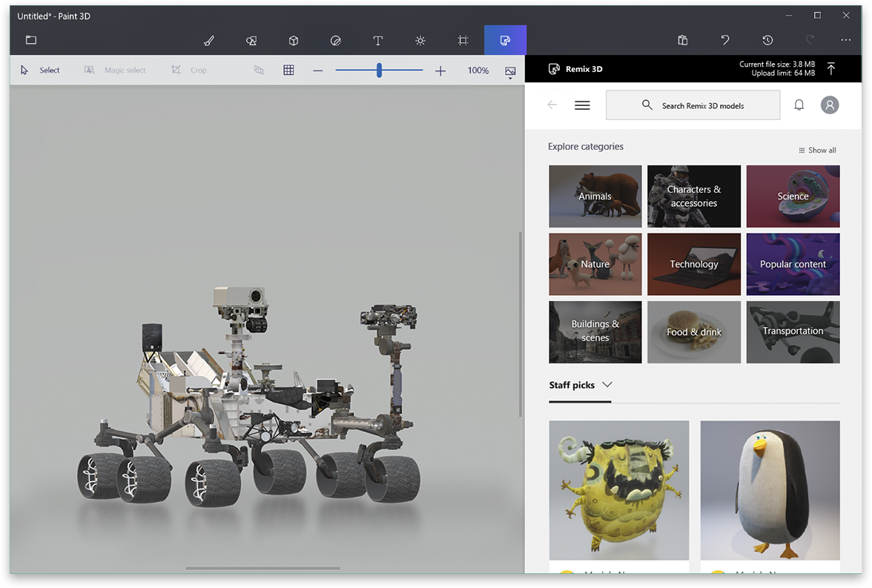Open the three-dots more options menu
872x588 pixels.
(846, 40)
